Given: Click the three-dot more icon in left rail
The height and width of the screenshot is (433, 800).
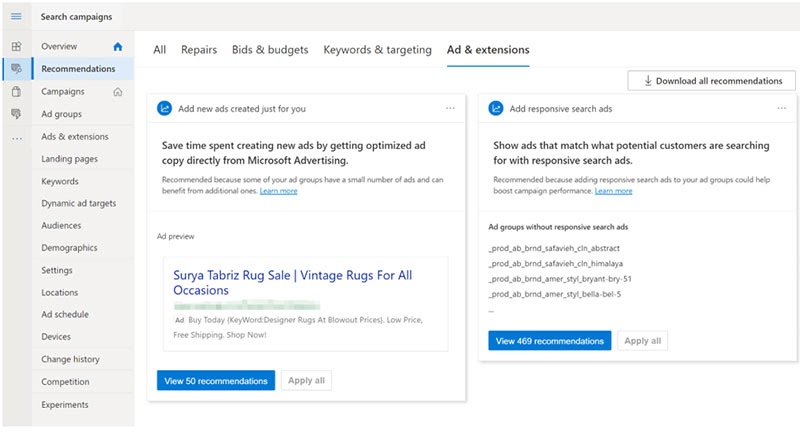Looking at the screenshot, I should [x=16, y=137].
